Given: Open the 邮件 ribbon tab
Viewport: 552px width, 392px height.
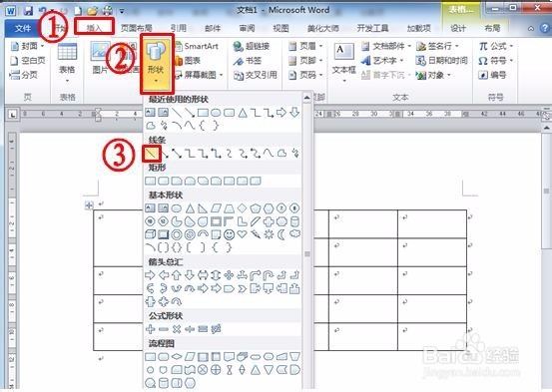Looking at the screenshot, I should click(213, 28).
